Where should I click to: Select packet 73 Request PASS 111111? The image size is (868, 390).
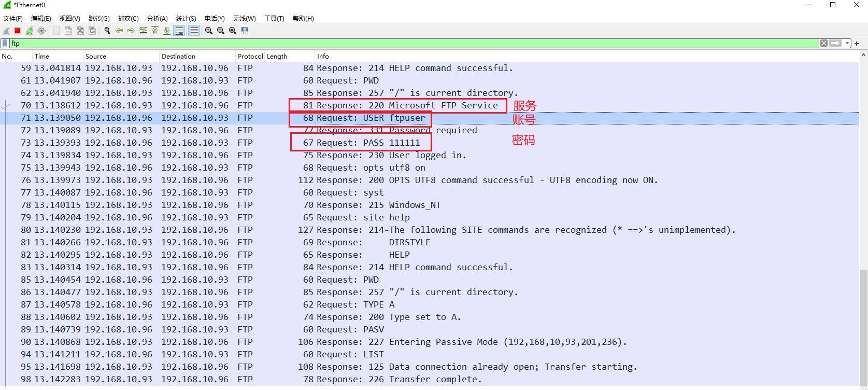(x=430, y=143)
